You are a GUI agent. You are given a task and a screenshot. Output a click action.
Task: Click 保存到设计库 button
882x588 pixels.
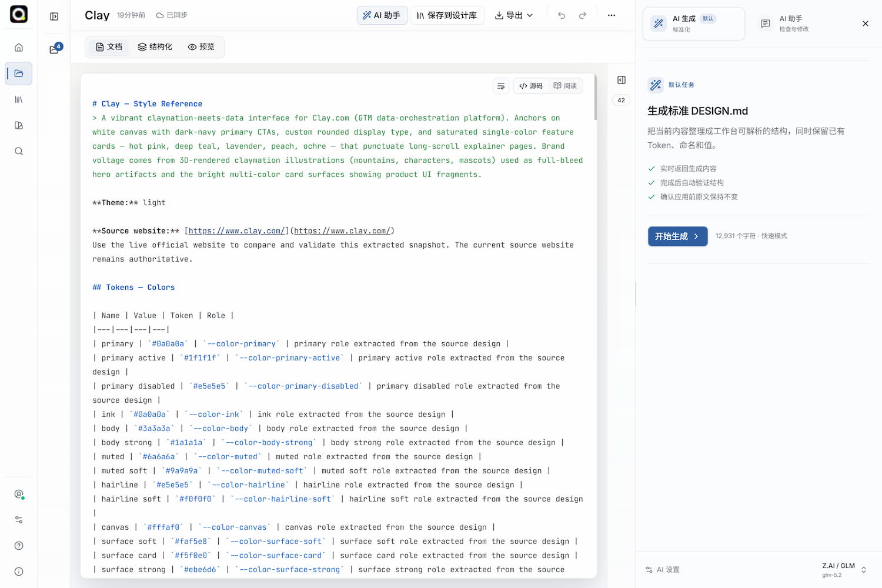pyautogui.click(x=447, y=15)
